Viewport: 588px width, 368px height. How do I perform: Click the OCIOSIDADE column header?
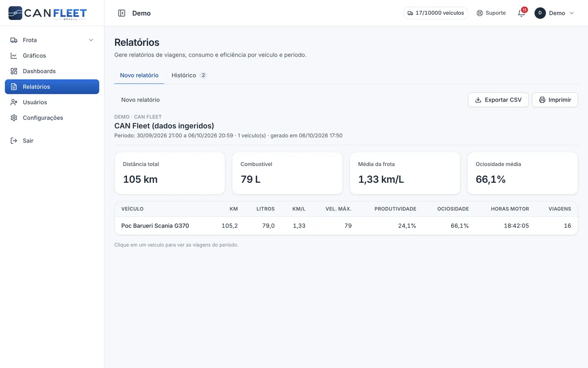pyautogui.click(x=453, y=209)
